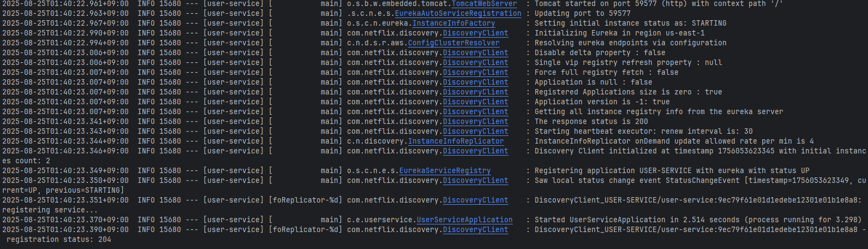Image resolution: width=868 pixels, height=249 pixels.
Task: Open the InstanceInfoReplicator class link
Action: pyautogui.click(x=456, y=141)
